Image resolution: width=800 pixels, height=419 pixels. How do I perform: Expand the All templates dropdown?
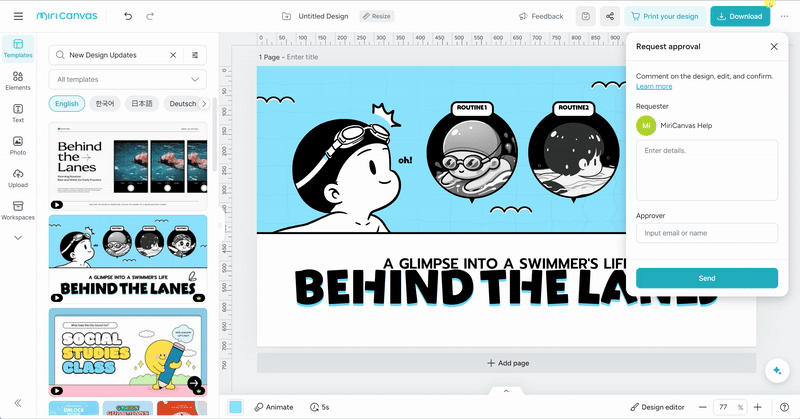tap(128, 79)
